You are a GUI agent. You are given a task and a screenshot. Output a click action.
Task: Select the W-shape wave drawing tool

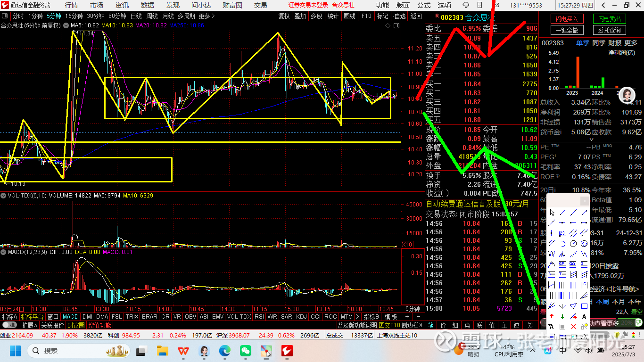pyautogui.click(x=552, y=254)
